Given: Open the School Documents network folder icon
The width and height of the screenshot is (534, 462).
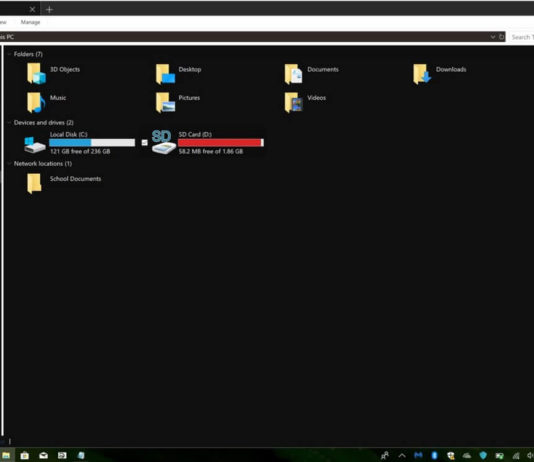Looking at the screenshot, I should pyautogui.click(x=34, y=183).
